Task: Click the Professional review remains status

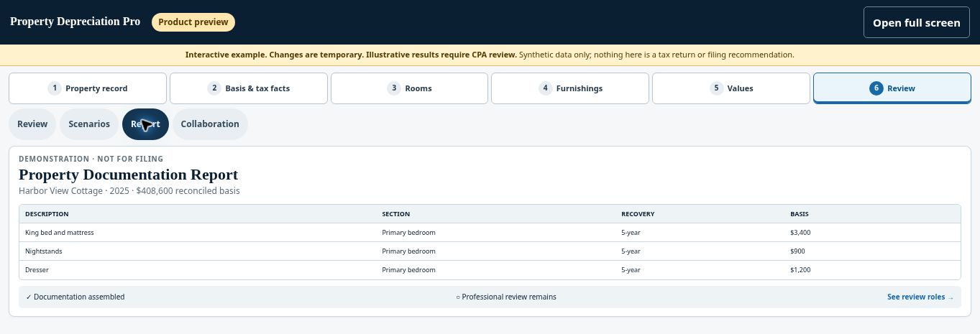Action: 506,297
